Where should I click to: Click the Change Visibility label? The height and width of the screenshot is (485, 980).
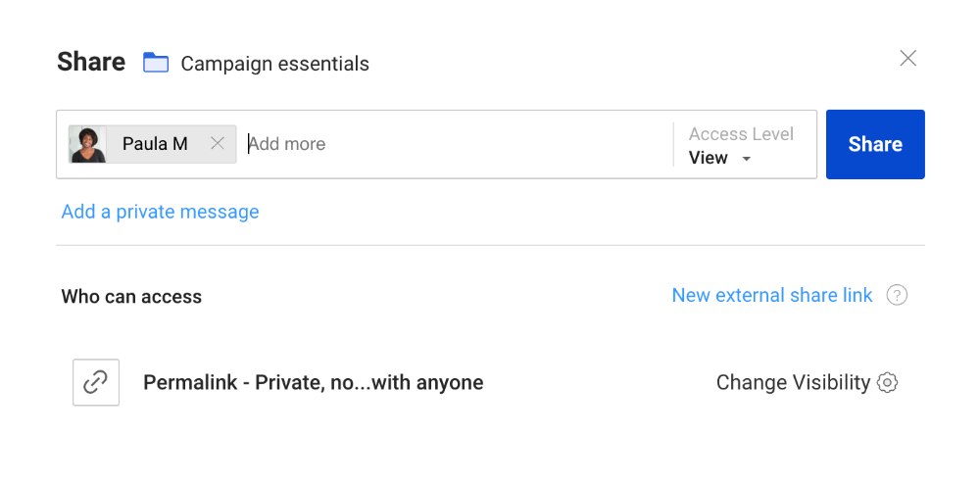click(x=792, y=382)
